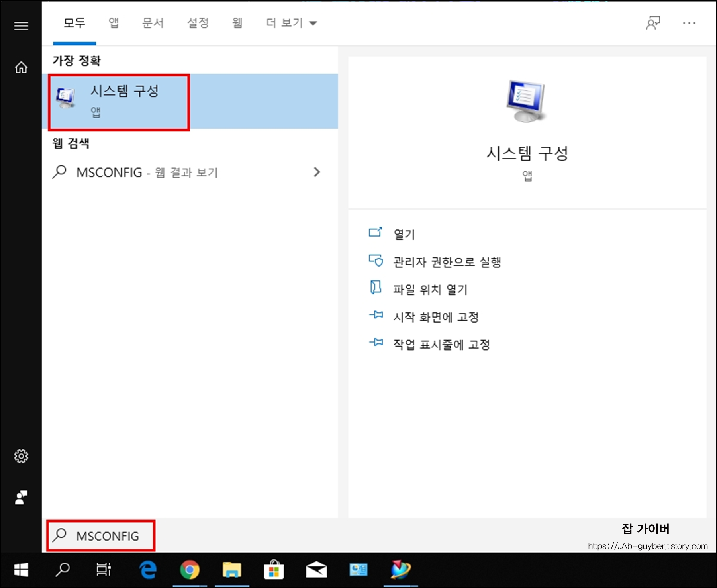717x588 pixels.
Task: Switch to the 웹 tab
Action: pos(237,23)
